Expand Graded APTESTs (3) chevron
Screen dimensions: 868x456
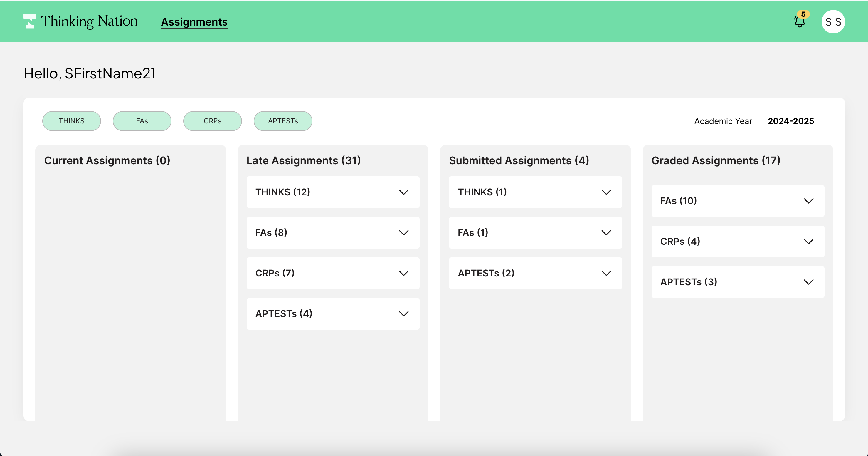tap(808, 282)
